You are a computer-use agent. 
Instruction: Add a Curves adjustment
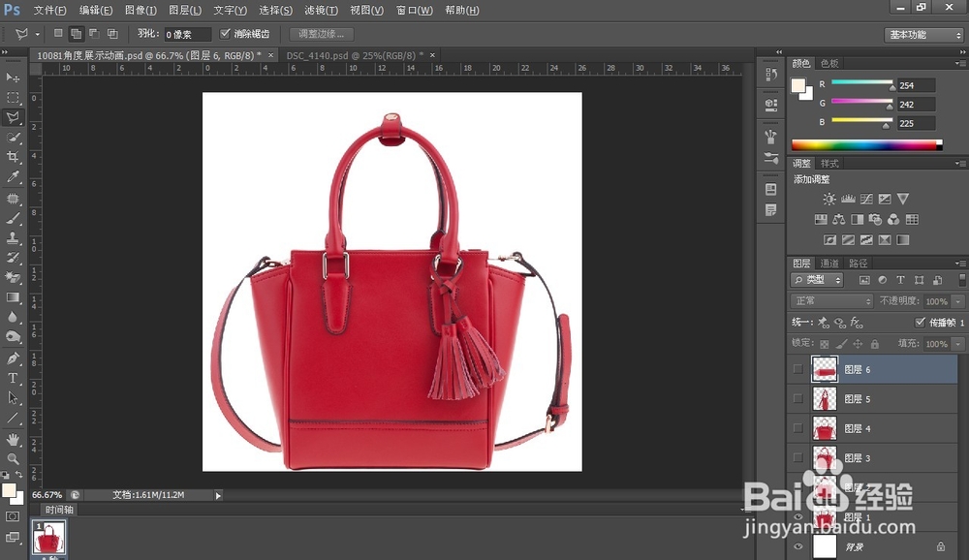click(866, 199)
